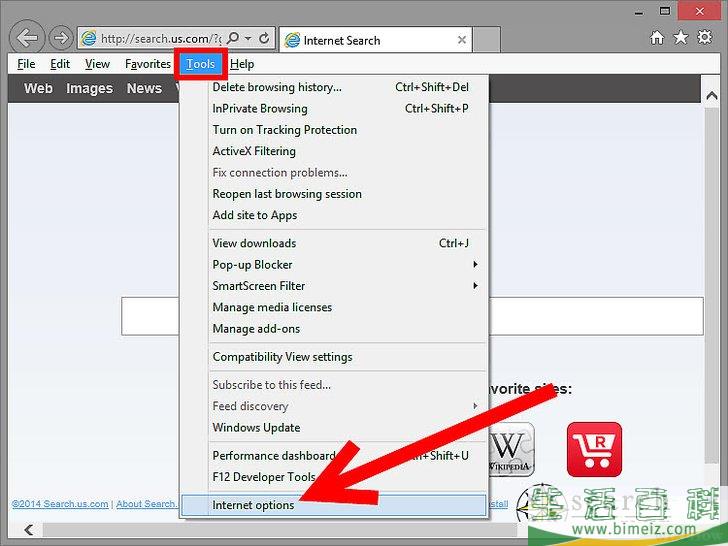Open Favorites star icon
Viewport: 728px width, 546px height.
(681, 37)
